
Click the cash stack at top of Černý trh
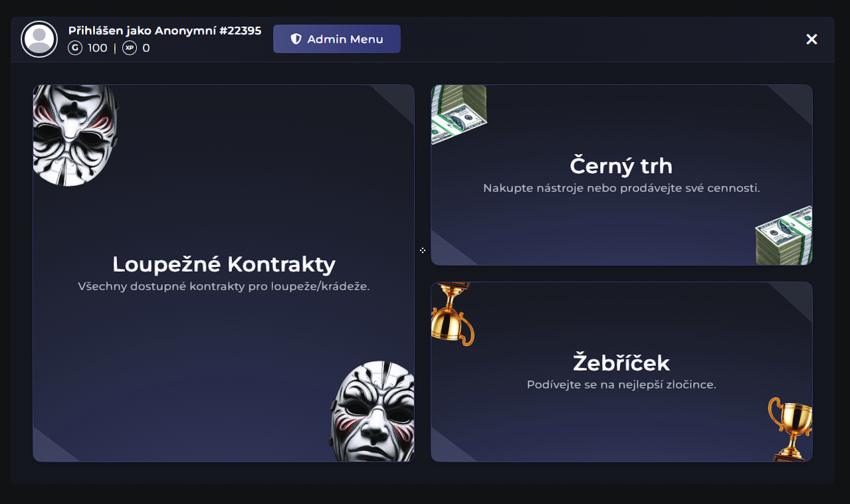tap(459, 114)
